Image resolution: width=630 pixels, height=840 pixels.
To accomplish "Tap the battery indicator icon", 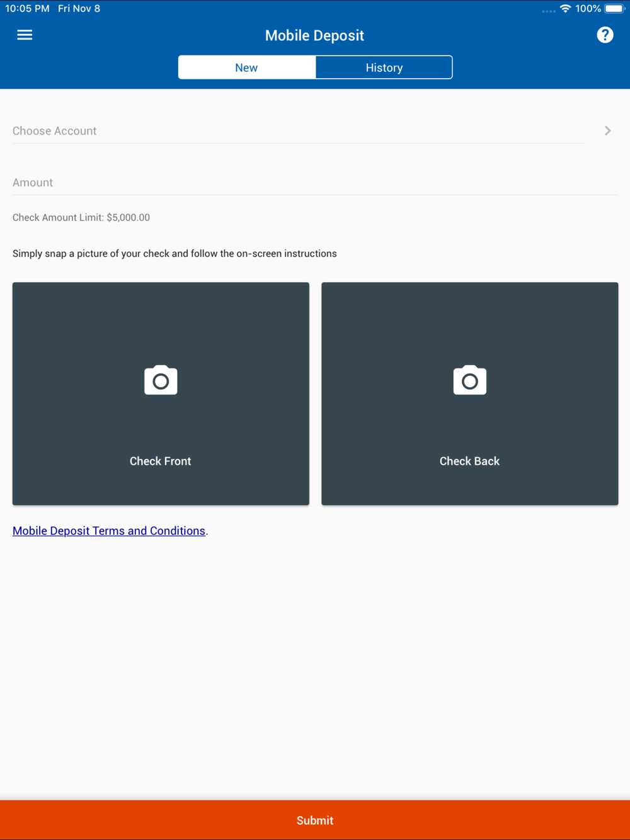I will point(615,9).
